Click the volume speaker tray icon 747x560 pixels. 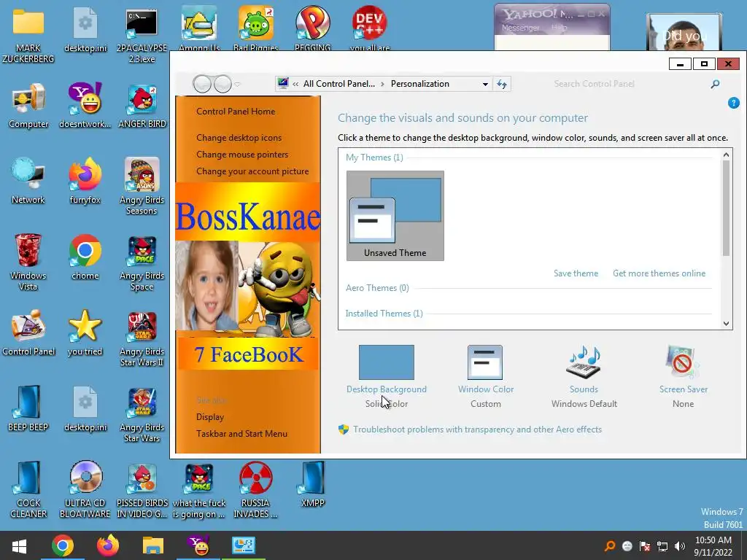pos(680,545)
